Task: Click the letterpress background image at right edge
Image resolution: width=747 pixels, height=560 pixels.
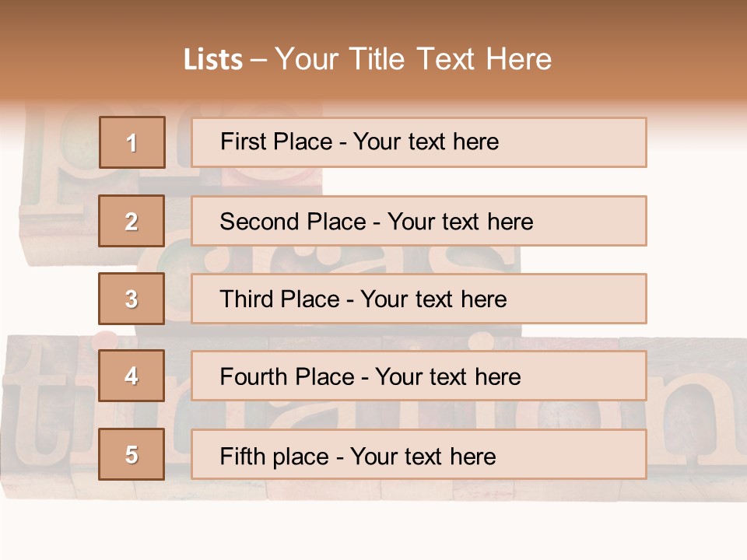Action: tap(700, 404)
